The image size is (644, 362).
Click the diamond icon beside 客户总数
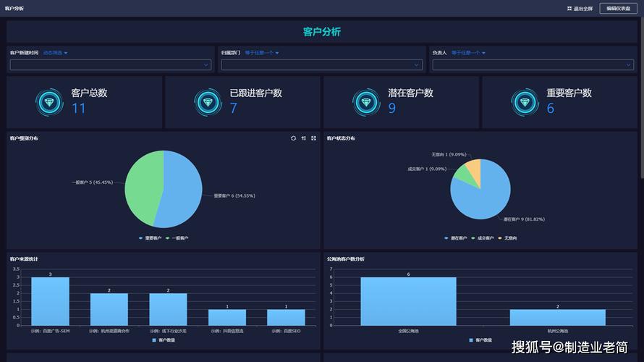click(x=49, y=102)
